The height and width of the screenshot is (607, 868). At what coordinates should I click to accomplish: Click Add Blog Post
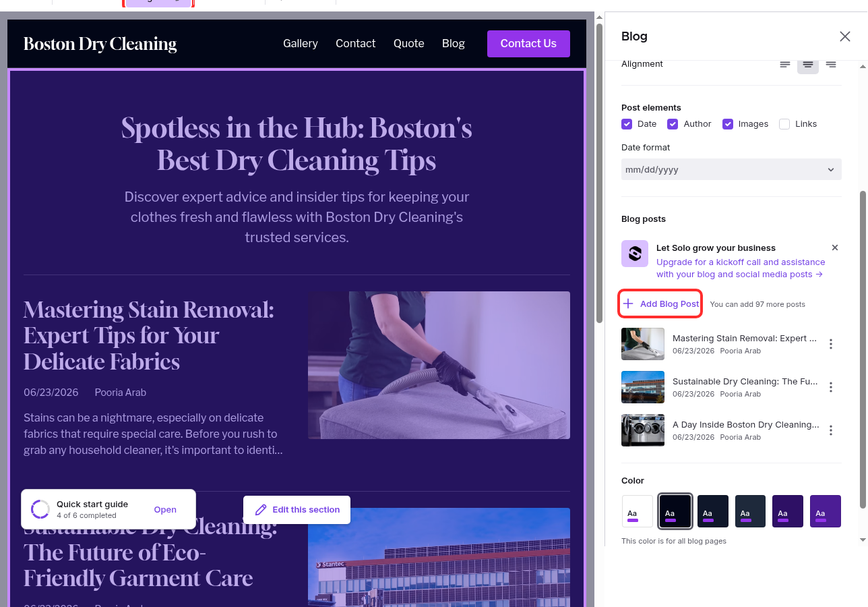(x=660, y=304)
